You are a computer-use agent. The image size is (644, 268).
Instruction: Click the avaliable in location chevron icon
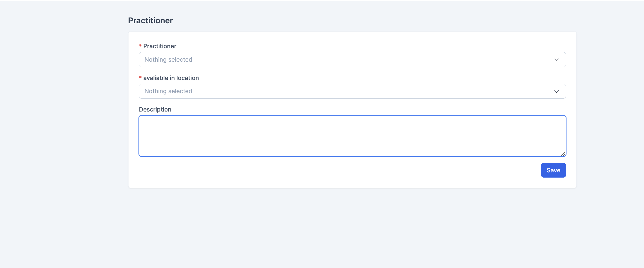[556, 91]
